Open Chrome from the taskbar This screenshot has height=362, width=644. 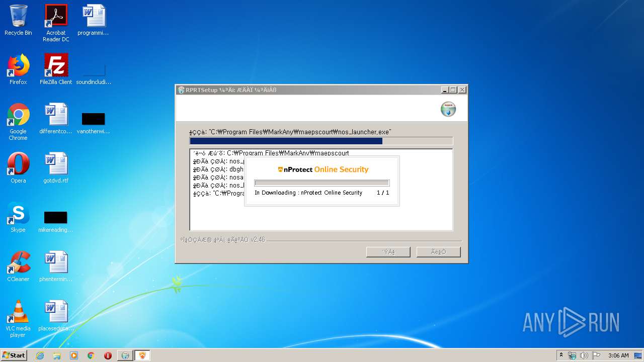point(91,355)
